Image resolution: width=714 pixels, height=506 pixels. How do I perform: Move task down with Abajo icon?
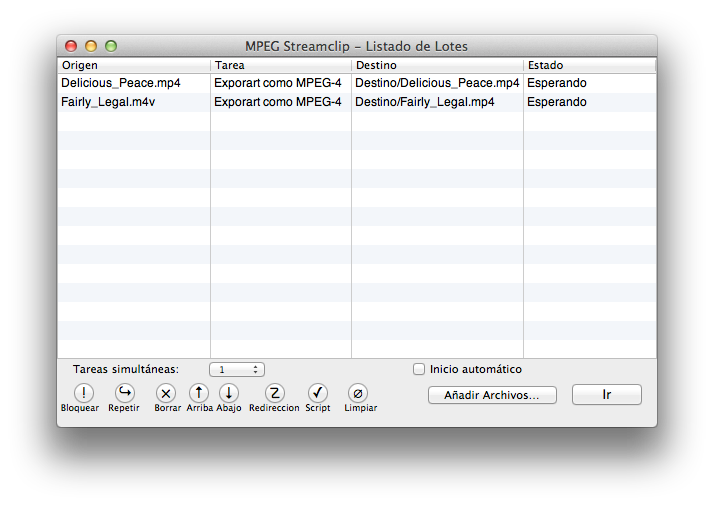point(229,393)
